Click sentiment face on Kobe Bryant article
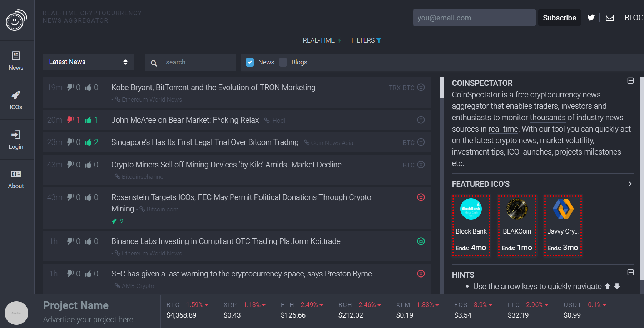The width and height of the screenshot is (644, 328). 421,87
